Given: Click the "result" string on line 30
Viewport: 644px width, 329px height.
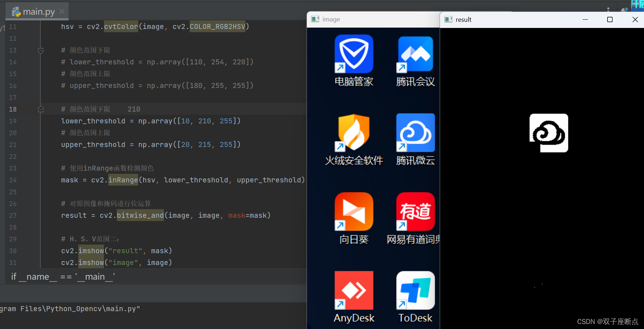Looking at the screenshot, I should tap(125, 251).
